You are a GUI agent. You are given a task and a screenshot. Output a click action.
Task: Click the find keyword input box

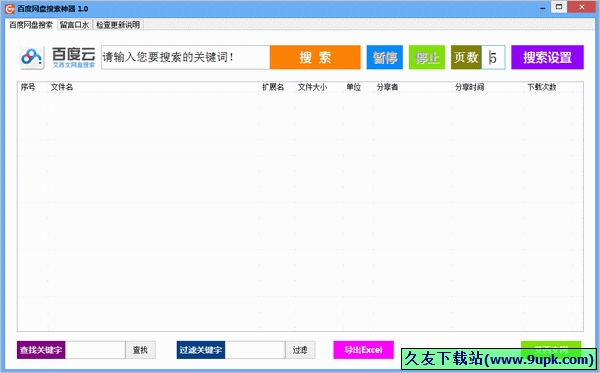(x=95, y=350)
